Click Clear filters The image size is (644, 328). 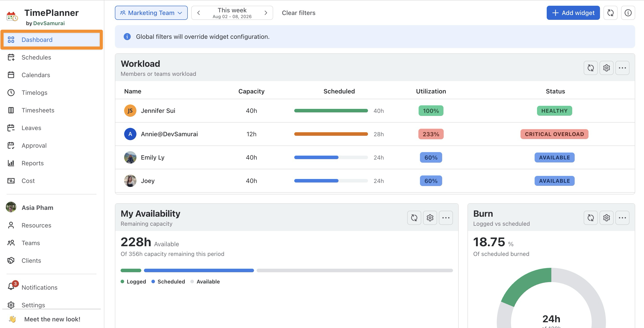pos(298,13)
